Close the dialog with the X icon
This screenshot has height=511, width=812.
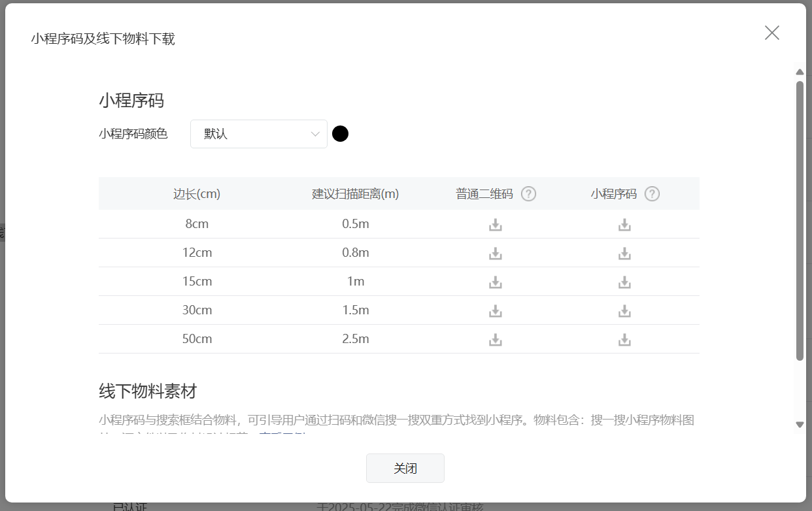(x=772, y=33)
